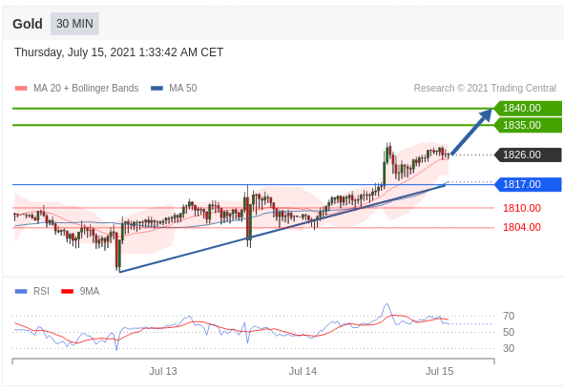Screen dimensions: 564x392
Task: Select the 1835.00 green resistance label
Action: point(528,125)
